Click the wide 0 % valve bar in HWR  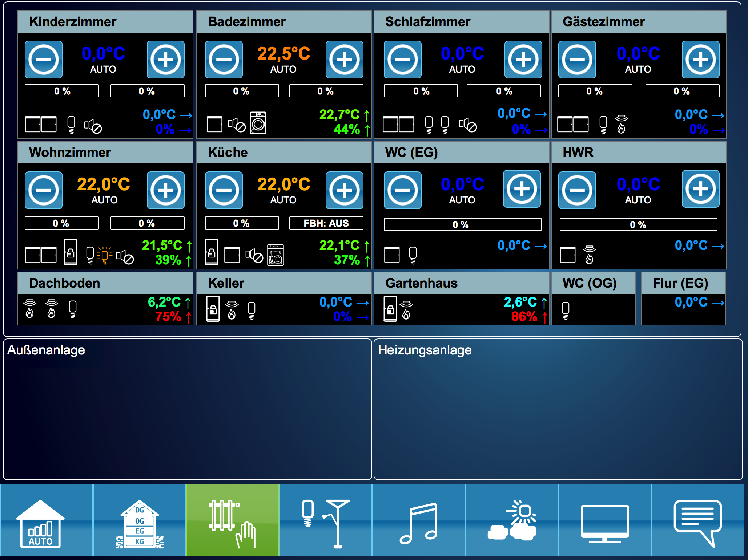(639, 224)
